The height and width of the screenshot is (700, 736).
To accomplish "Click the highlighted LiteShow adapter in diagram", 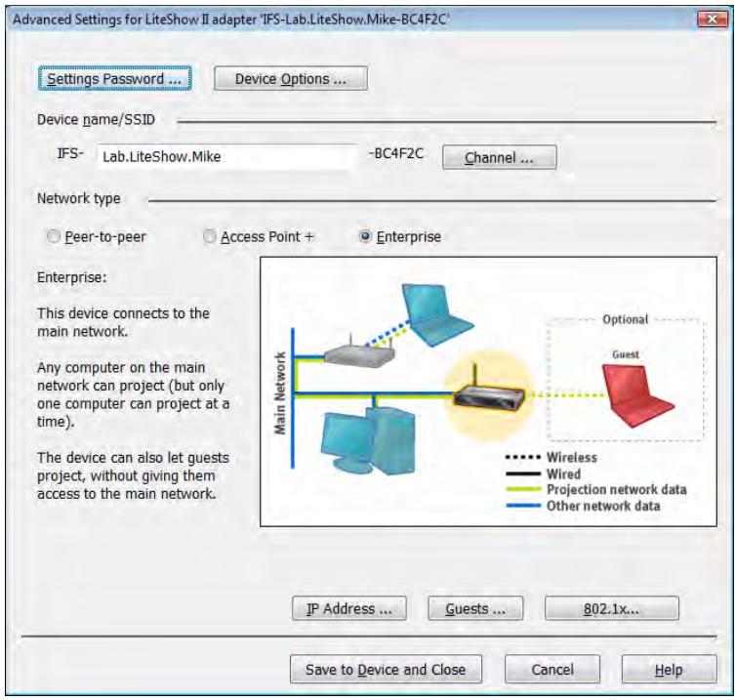I will click(x=489, y=393).
